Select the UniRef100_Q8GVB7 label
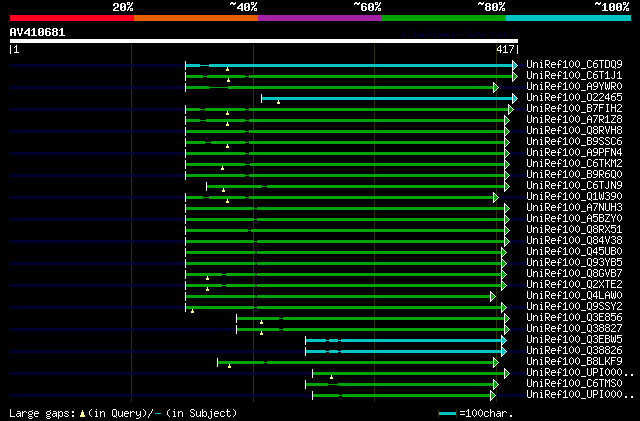Screen dimensions: 640x421 tap(574, 274)
